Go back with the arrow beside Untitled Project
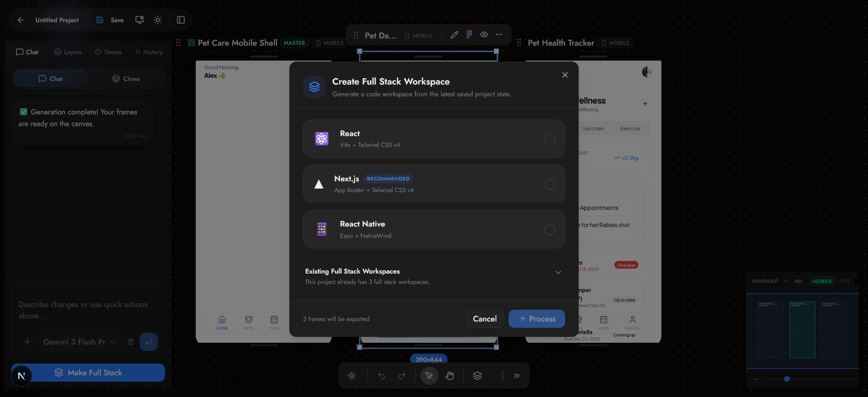868x397 pixels. pyautogui.click(x=21, y=20)
